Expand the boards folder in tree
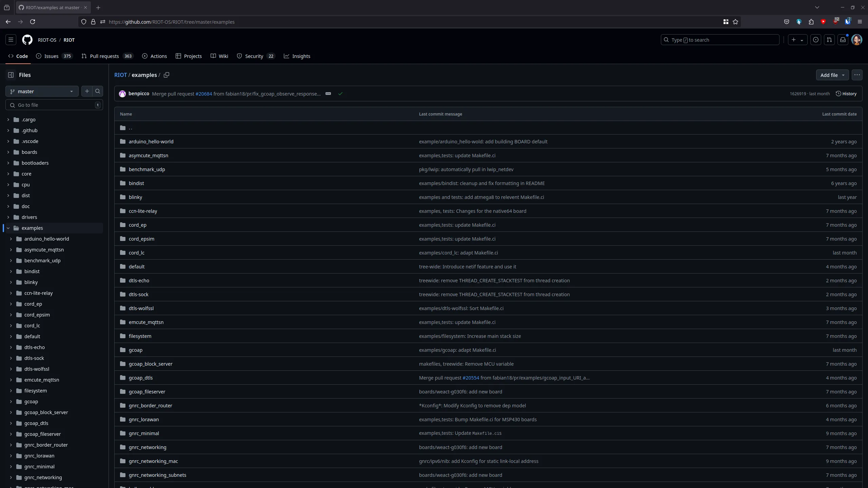868x488 pixels. point(8,152)
